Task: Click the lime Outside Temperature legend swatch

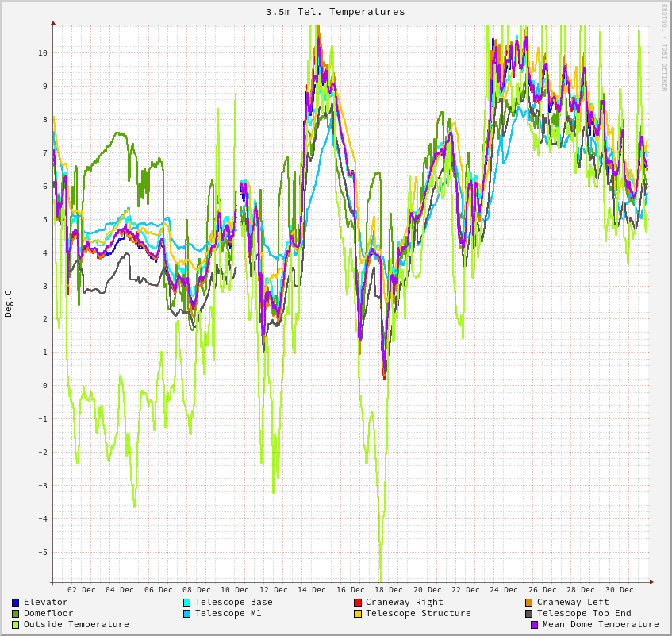Action: 16,625
